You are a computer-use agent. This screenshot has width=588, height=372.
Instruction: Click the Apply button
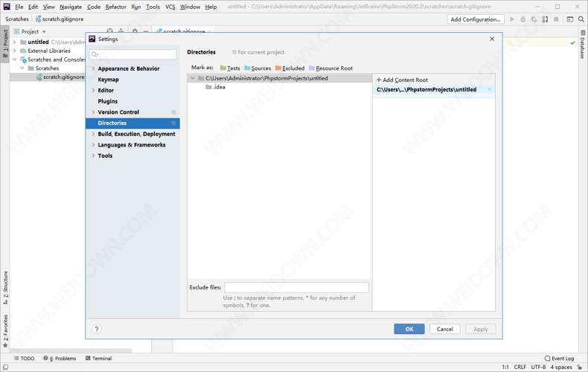(x=480, y=329)
